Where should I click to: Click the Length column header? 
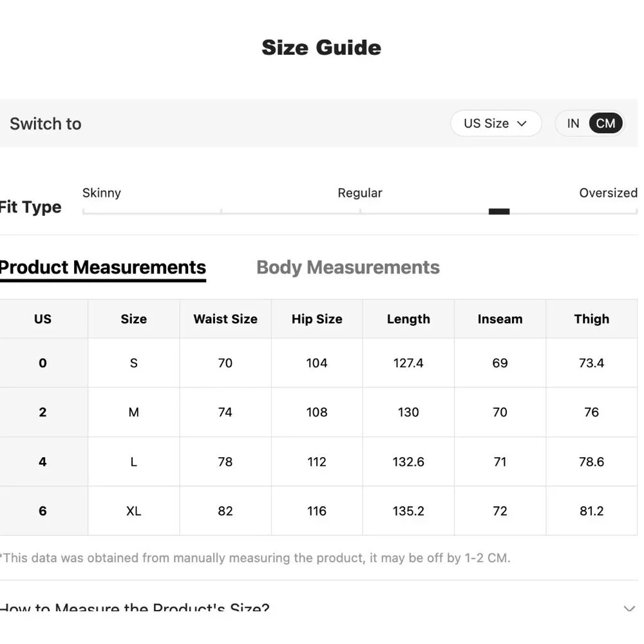[x=408, y=319]
